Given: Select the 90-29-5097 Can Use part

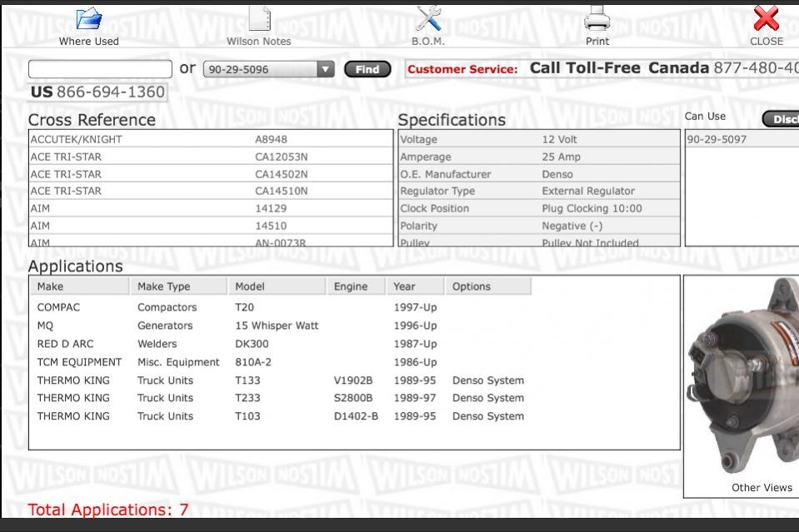Looking at the screenshot, I should (716, 140).
